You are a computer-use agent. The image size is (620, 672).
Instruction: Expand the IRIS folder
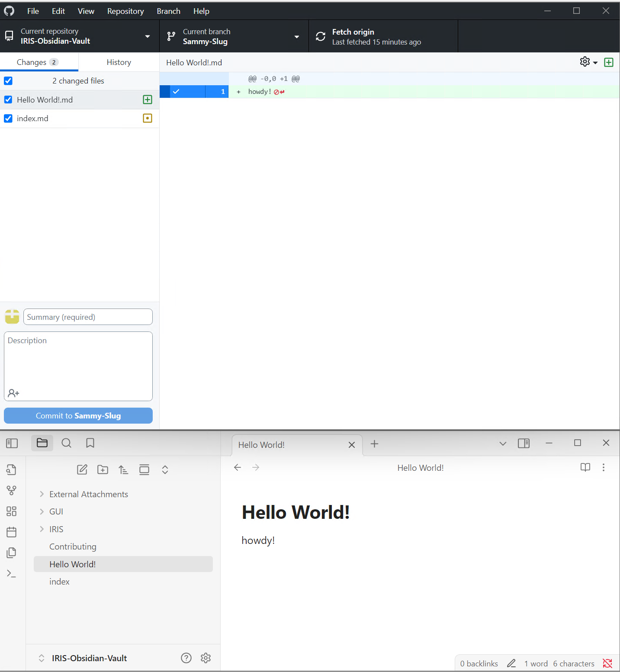pyautogui.click(x=123, y=529)
